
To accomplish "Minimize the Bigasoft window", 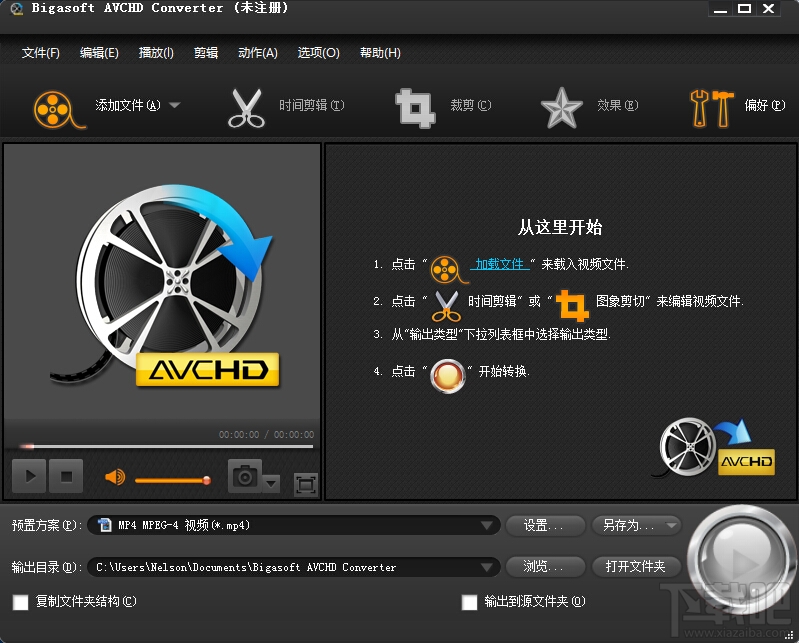I will pos(720,9).
